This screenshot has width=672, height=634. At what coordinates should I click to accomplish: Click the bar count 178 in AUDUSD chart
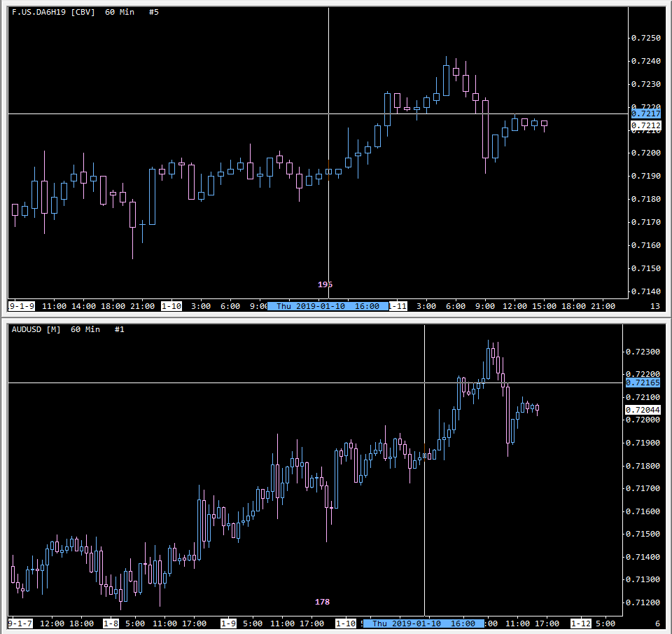point(322,602)
